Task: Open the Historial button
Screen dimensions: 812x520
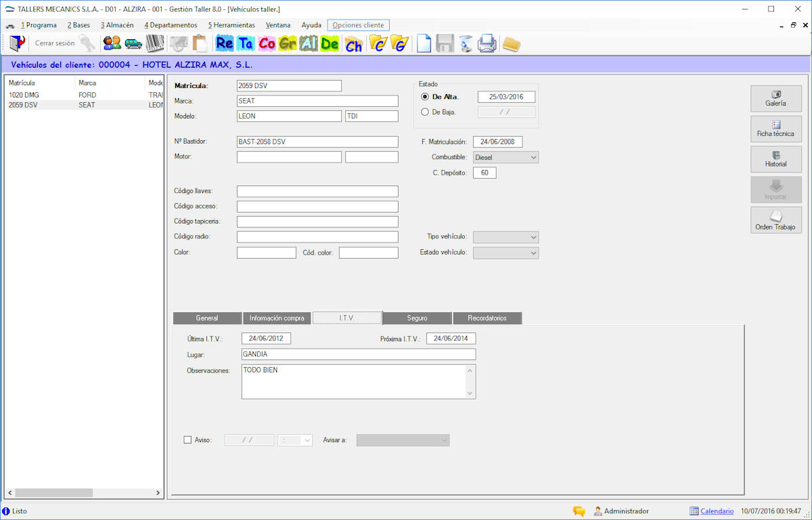Action: click(x=776, y=159)
